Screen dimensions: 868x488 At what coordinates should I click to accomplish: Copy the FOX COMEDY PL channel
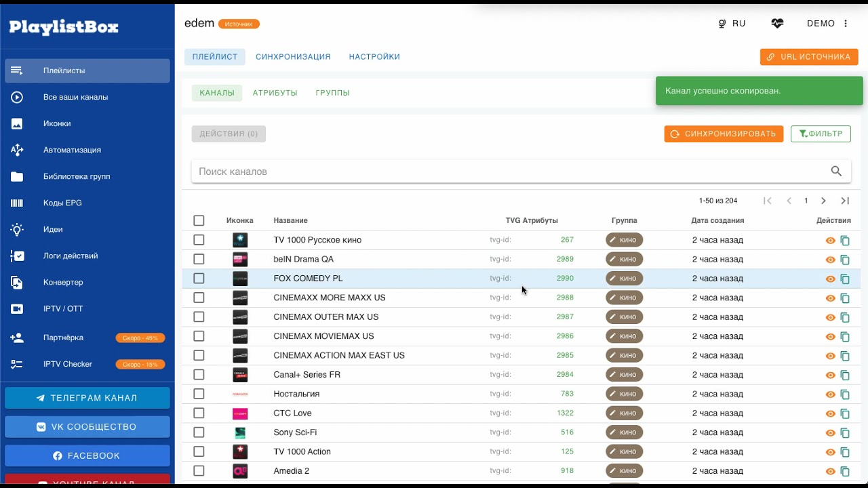click(845, 279)
